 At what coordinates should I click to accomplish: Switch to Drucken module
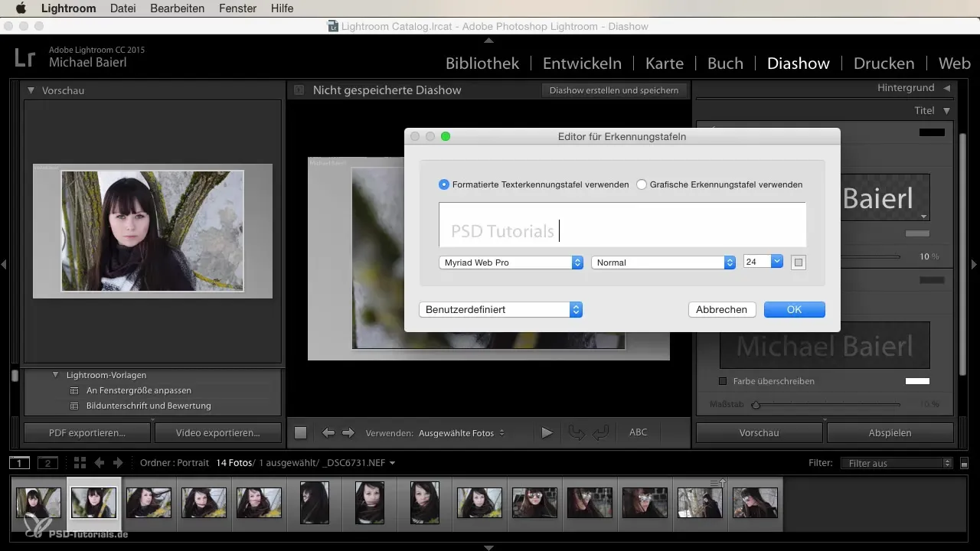884,64
